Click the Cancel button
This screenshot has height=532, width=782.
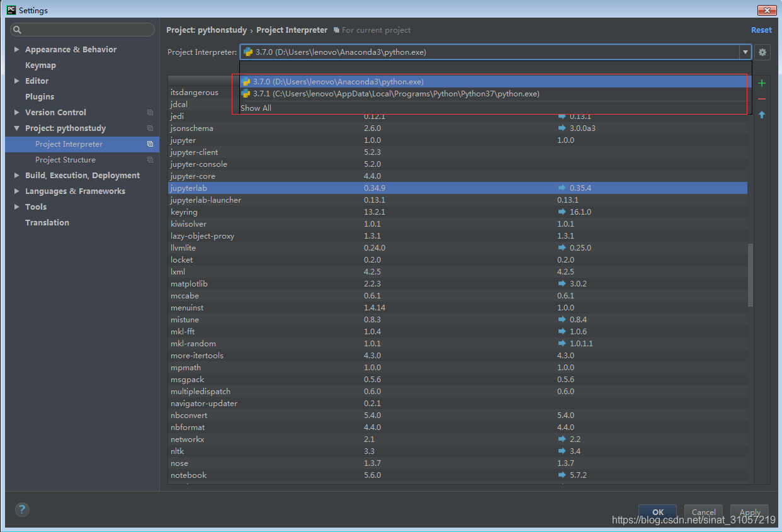(x=704, y=512)
